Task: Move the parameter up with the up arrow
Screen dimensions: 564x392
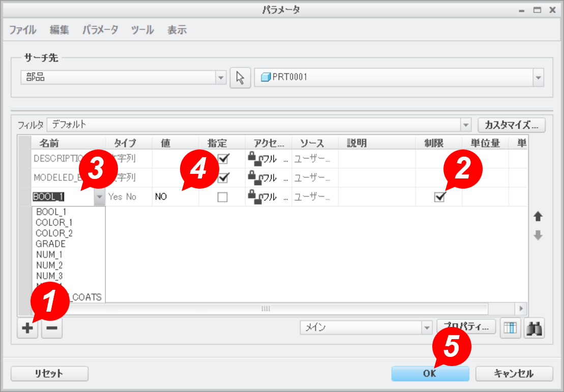Action: [538, 217]
